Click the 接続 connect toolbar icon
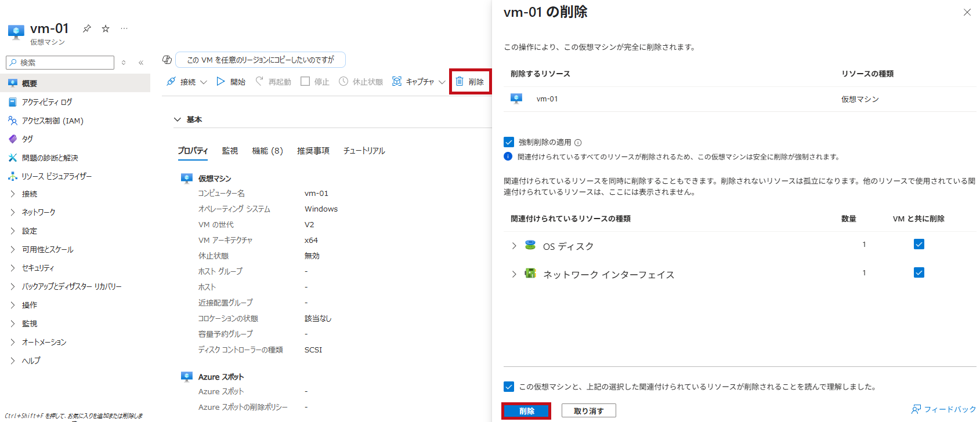 tap(171, 82)
